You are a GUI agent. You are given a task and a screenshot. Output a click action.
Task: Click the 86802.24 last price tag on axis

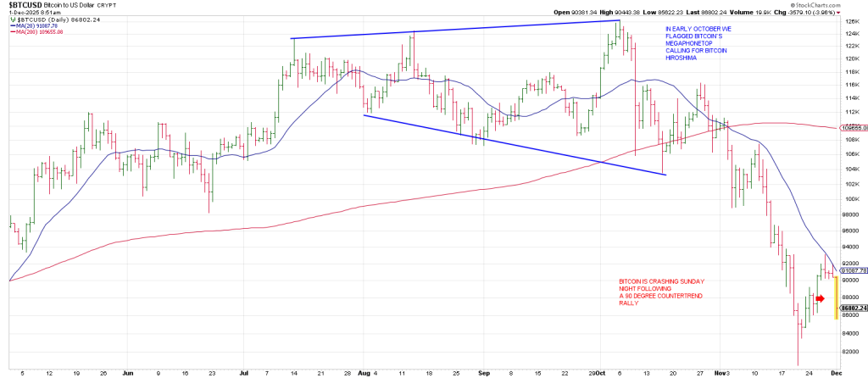tap(852, 308)
